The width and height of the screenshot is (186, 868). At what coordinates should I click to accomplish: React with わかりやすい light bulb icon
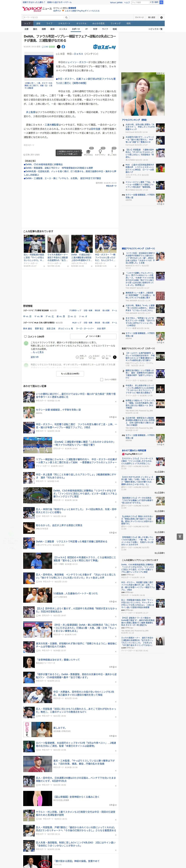coord(100,152)
